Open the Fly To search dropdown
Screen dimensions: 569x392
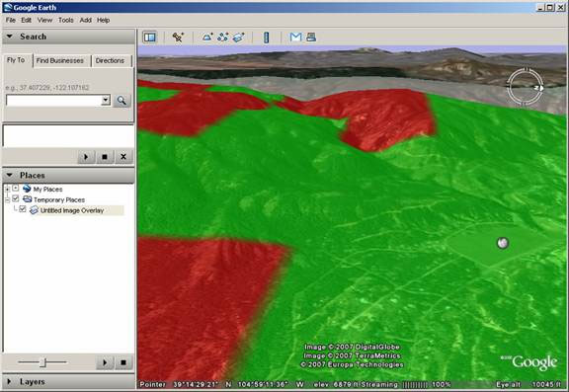106,100
